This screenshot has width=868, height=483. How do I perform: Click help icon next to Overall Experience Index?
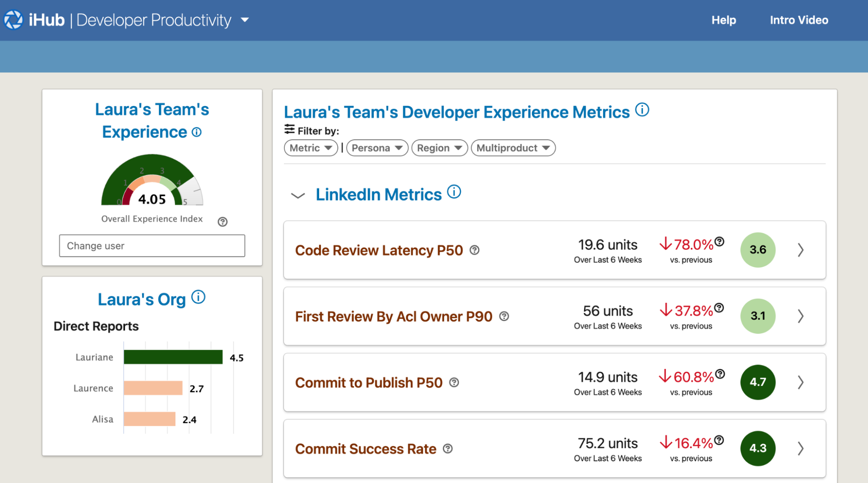click(x=223, y=222)
